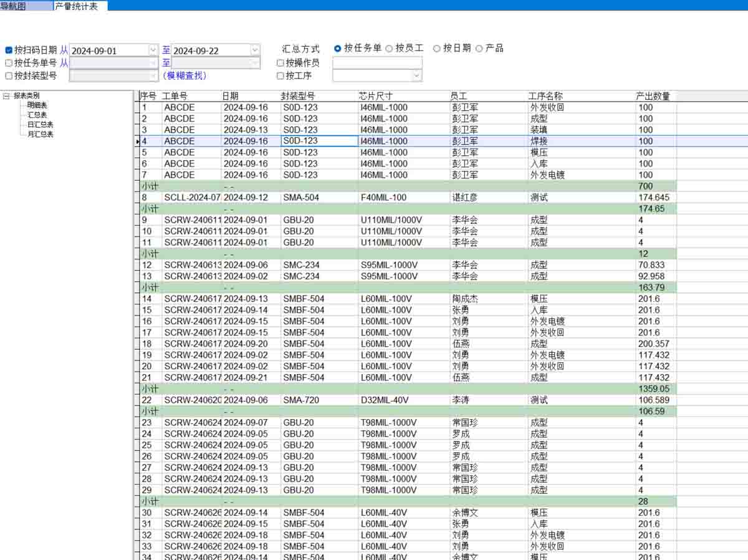Click the 产量统计表 tab

point(76,6)
